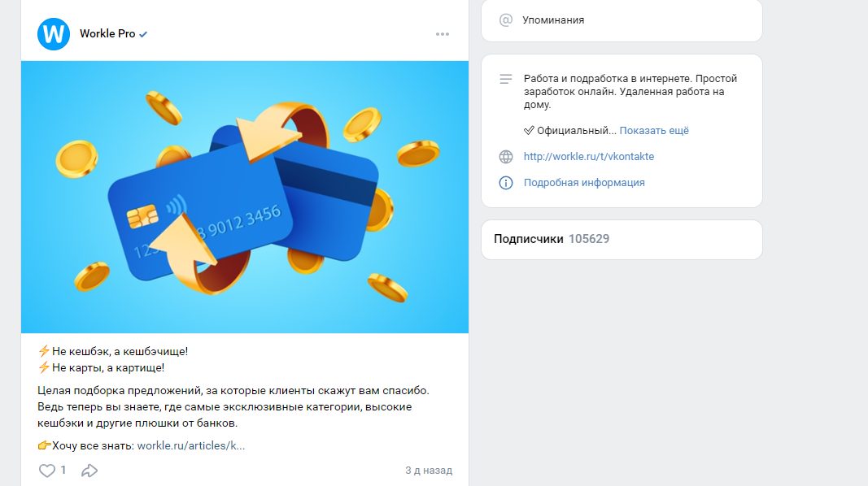Open the Упоминания section
The width and height of the screenshot is (868, 486).
click(553, 20)
